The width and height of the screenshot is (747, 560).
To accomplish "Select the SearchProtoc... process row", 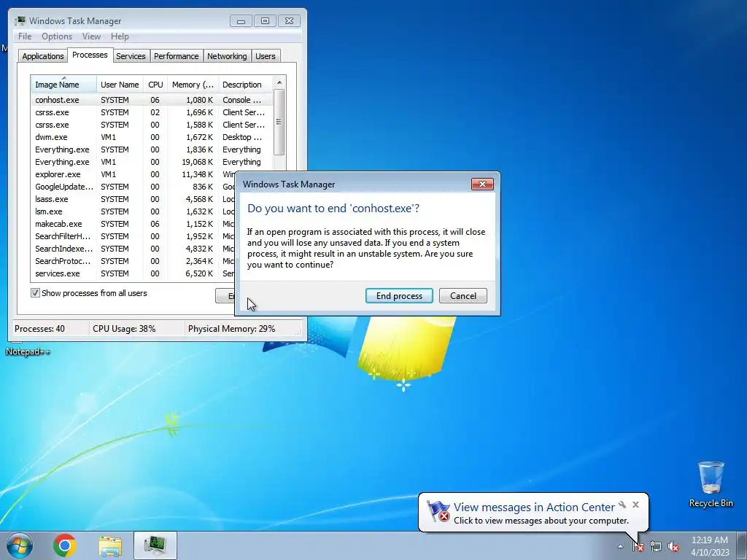I will (x=133, y=261).
